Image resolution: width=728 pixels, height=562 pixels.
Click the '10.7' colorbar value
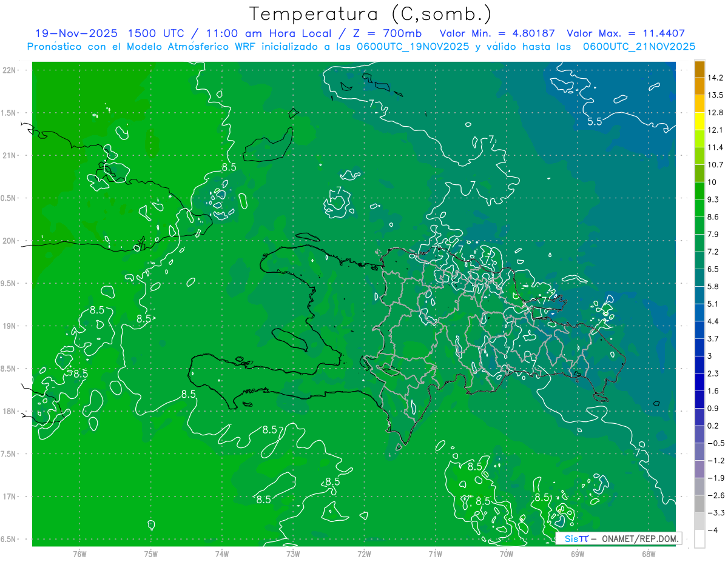(x=716, y=165)
